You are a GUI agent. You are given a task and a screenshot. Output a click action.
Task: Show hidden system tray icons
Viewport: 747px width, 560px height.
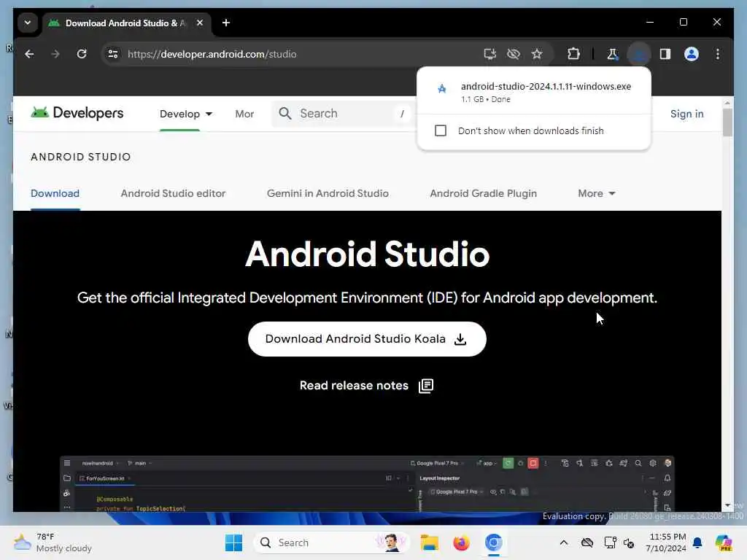click(564, 542)
